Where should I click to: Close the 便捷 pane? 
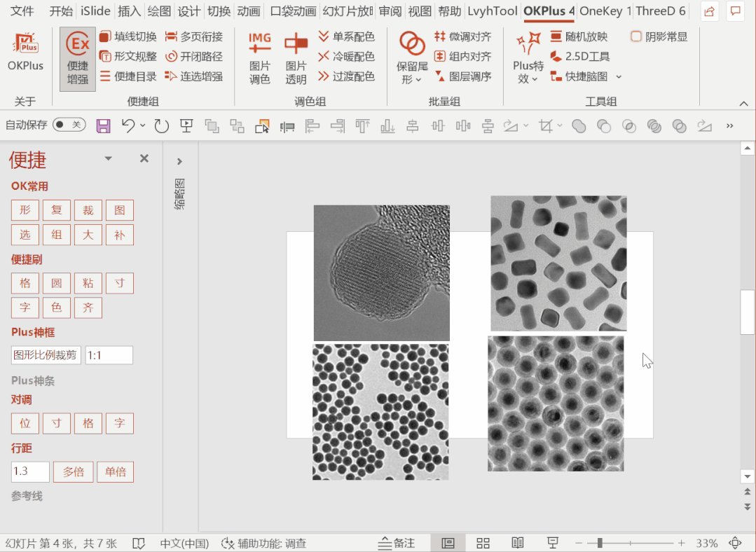[144, 158]
